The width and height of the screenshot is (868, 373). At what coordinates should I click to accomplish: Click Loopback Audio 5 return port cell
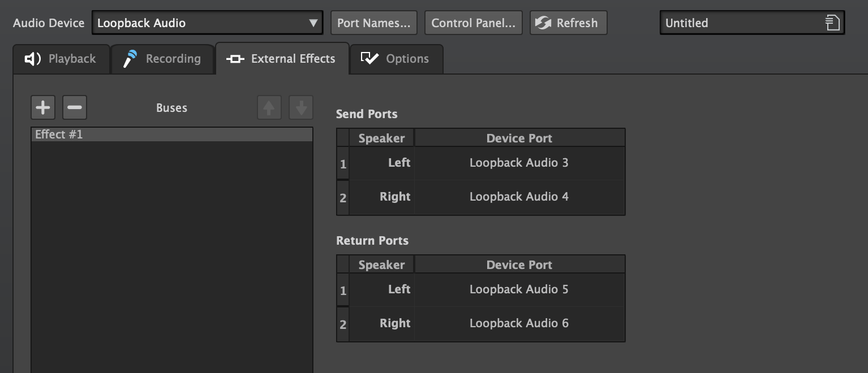[x=519, y=290]
